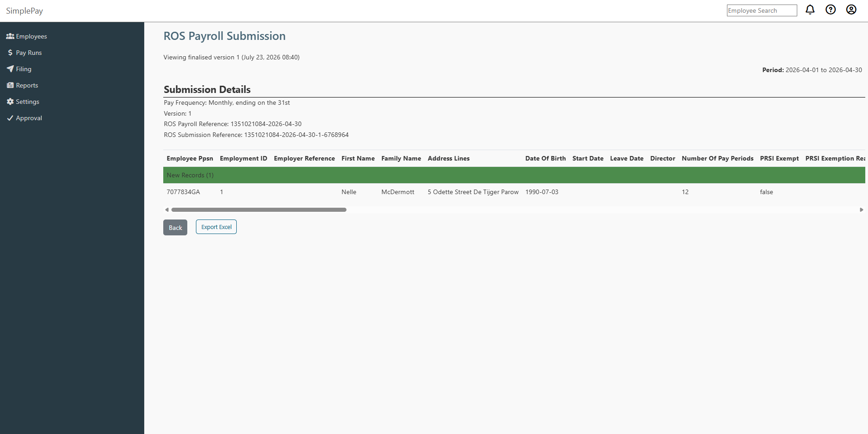Select the family name cell McDermott
868x434 pixels.
398,192
